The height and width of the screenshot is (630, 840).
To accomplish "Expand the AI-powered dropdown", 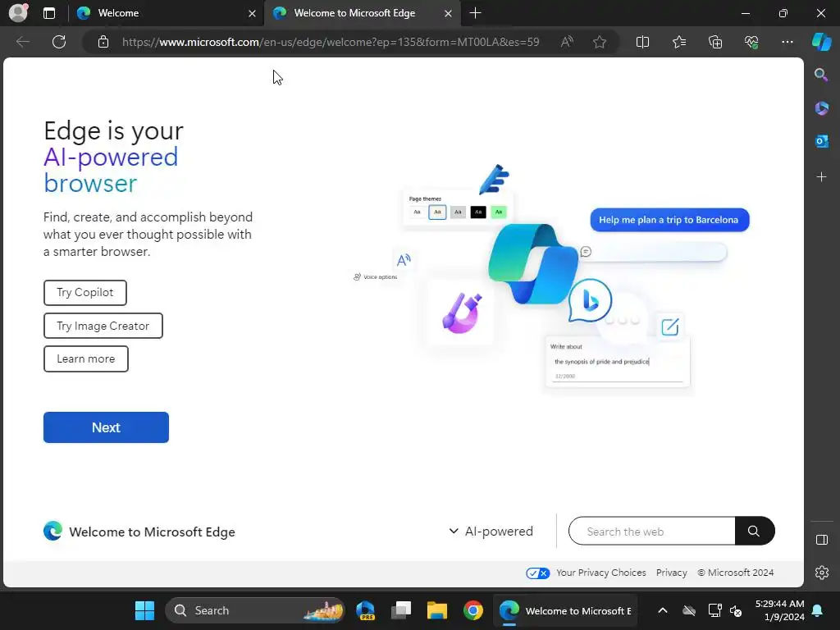I will tap(491, 532).
